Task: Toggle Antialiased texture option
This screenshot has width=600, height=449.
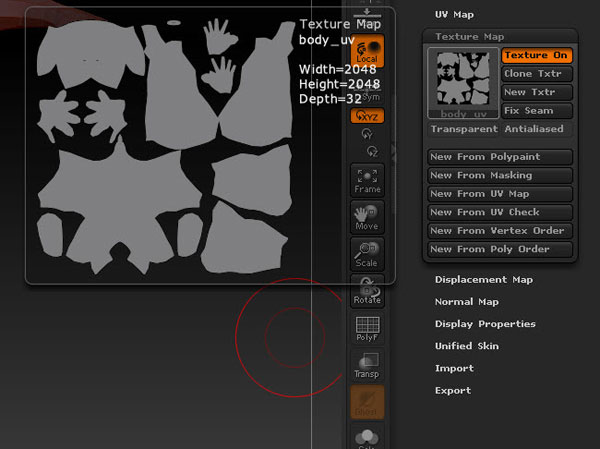Action: pyautogui.click(x=536, y=129)
